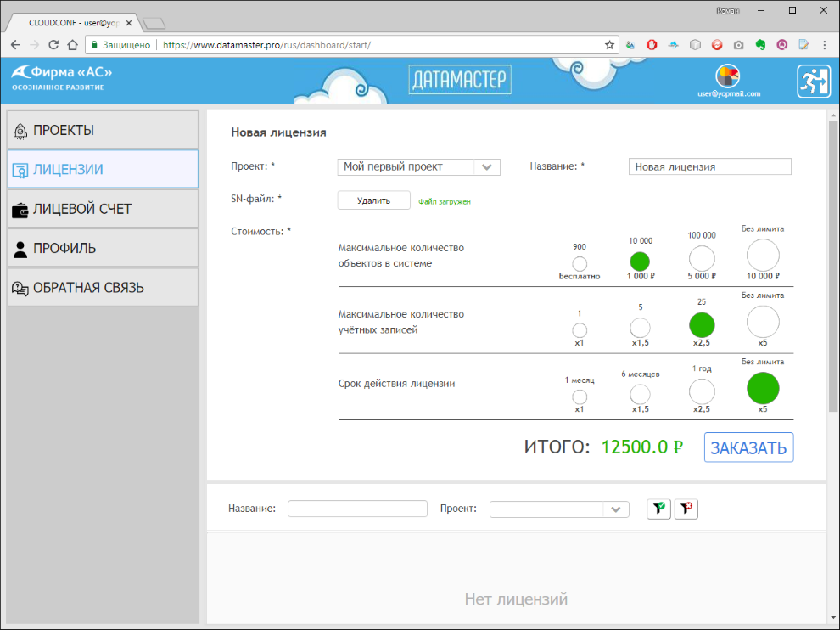Go to Лицевой счет section

pyautogui.click(x=103, y=209)
